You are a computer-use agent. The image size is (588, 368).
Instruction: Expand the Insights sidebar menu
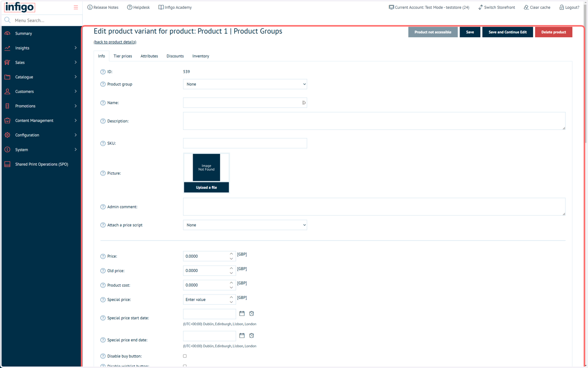click(x=75, y=48)
